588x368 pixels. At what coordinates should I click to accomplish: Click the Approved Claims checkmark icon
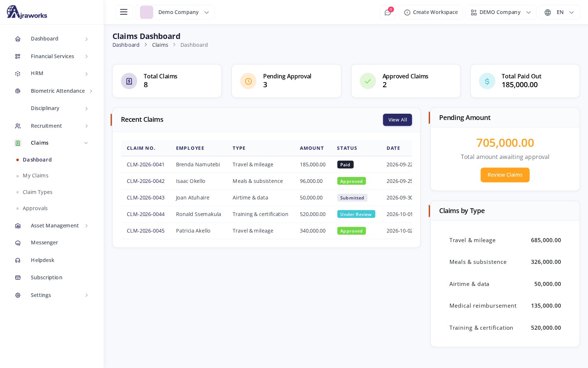tap(367, 81)
